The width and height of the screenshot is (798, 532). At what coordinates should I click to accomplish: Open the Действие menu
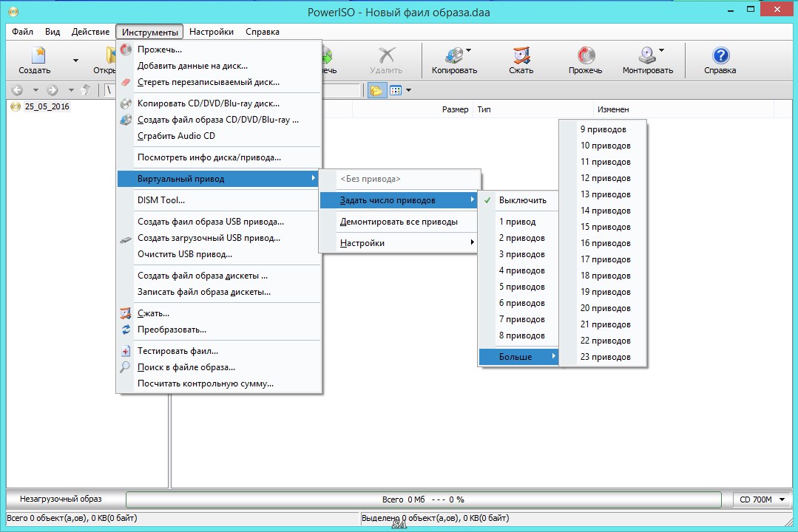click(x=90, y=32)
